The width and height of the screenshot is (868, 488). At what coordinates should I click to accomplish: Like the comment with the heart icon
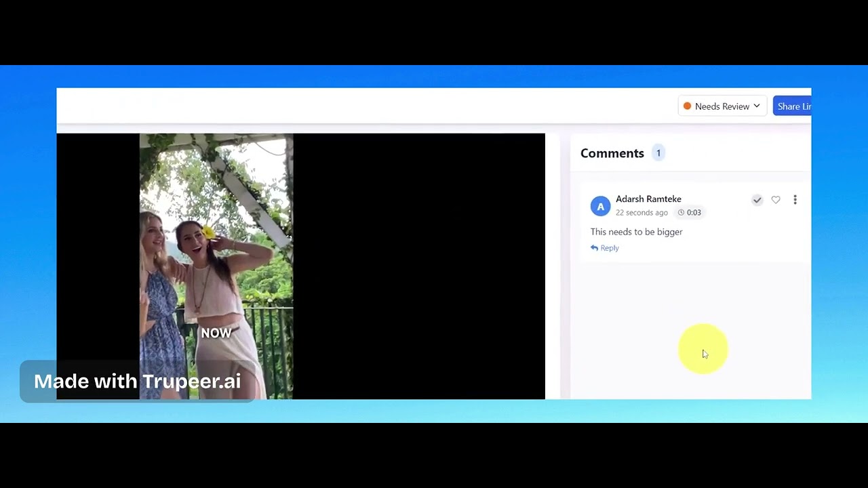coord(776,200)
